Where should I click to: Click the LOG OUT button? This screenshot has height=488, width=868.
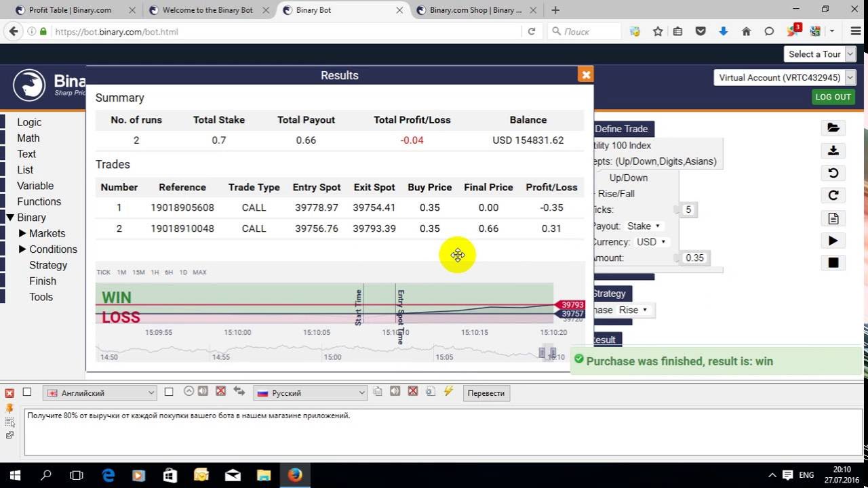[x=833, y=97]
